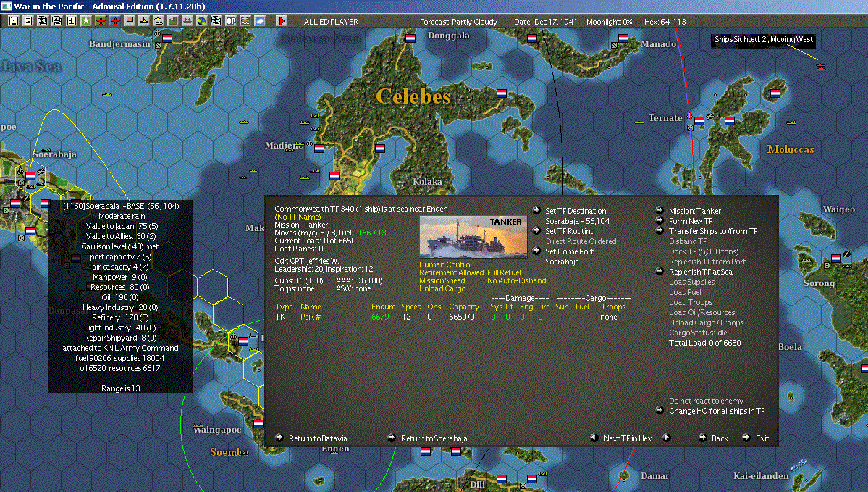Click Load Supplies option
The height and width of the screenshot is (492, 868).
click(x=691, y=281)
